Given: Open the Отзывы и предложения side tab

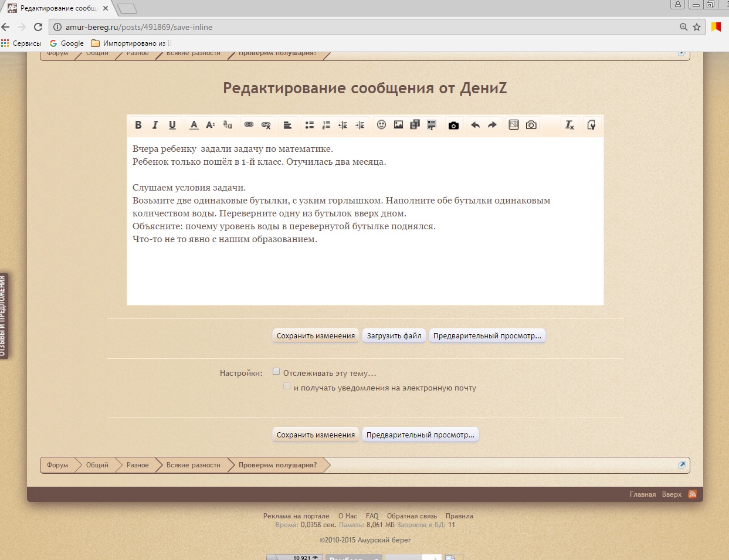Looking at the screenshot, I should click(4, 315).
